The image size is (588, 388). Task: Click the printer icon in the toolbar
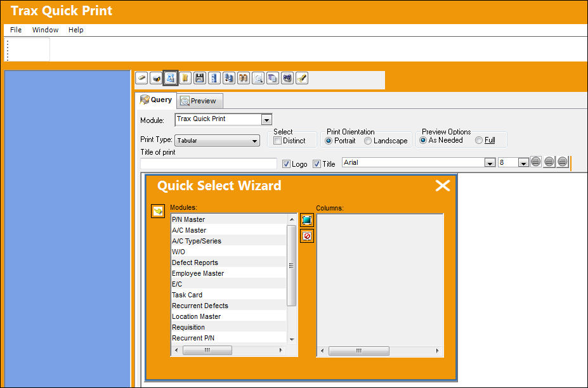(x=156, y=79)
